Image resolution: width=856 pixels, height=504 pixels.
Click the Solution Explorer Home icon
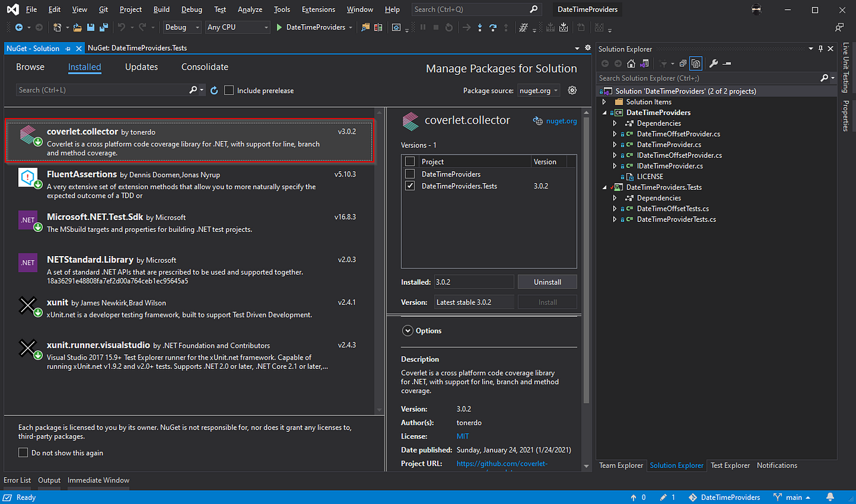tap(631, 63)
